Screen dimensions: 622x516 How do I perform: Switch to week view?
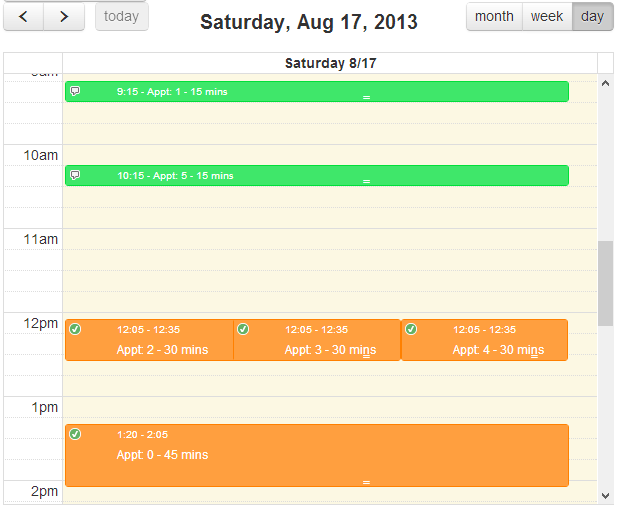click(547, 17)
